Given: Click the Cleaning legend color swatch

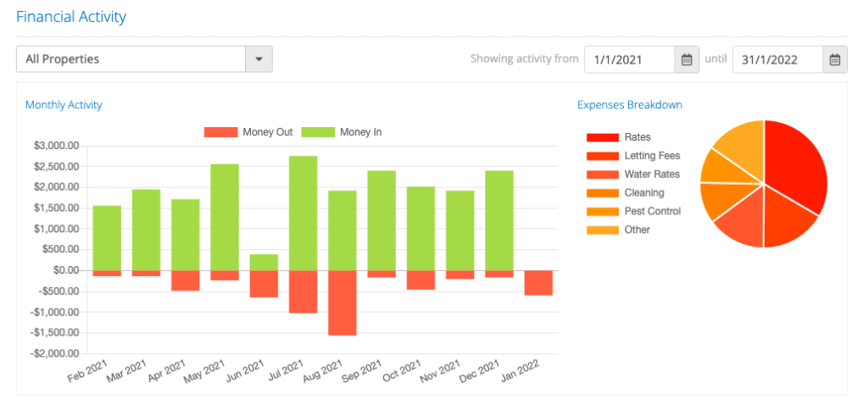Looking at the screenshot, I should 603,193.
